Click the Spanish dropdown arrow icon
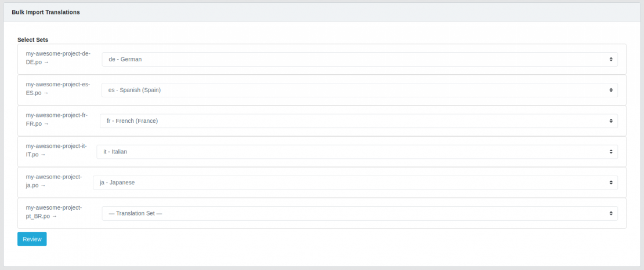Screen dimensions: 644x270 point(611,90)
